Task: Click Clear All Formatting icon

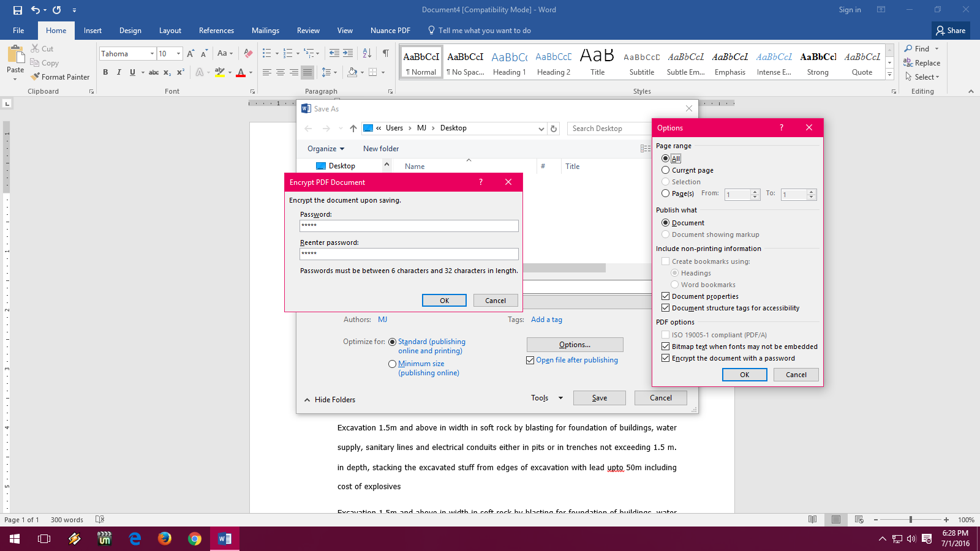Action: click(248, 54)
